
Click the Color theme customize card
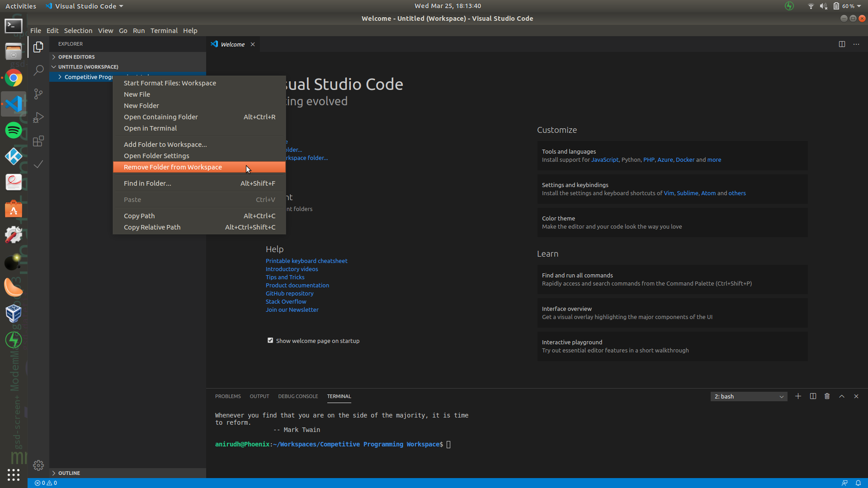tap(672, 222)
